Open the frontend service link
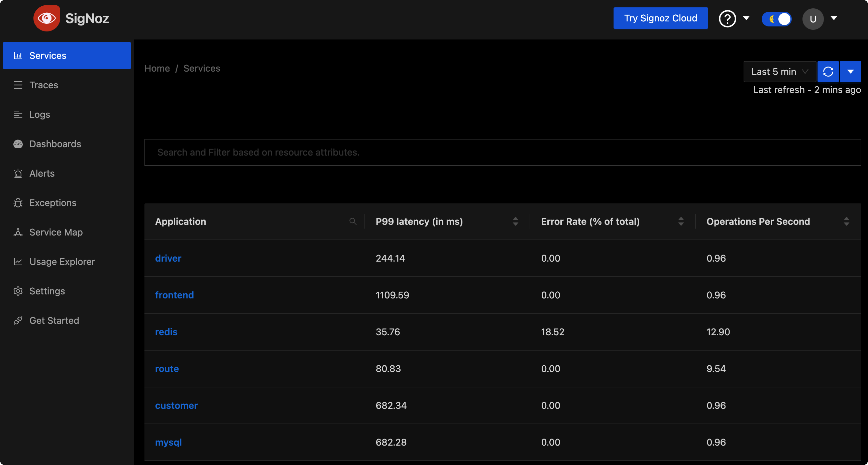868x465 pixels. (174, 295)
